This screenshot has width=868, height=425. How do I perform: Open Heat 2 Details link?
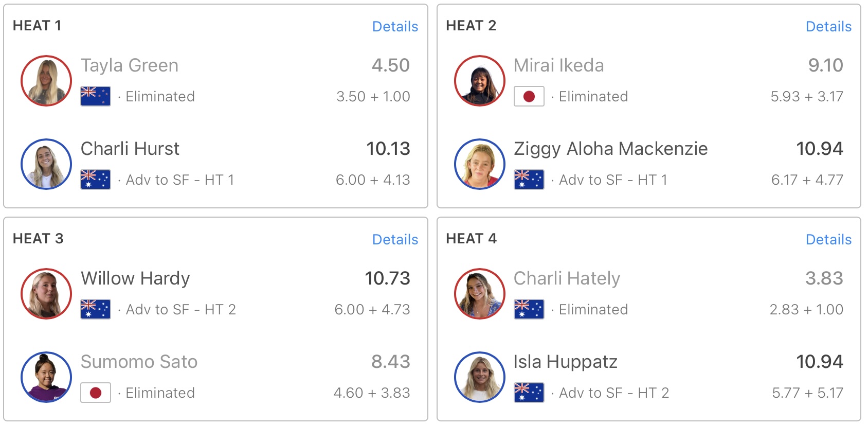tap(828, 27)
